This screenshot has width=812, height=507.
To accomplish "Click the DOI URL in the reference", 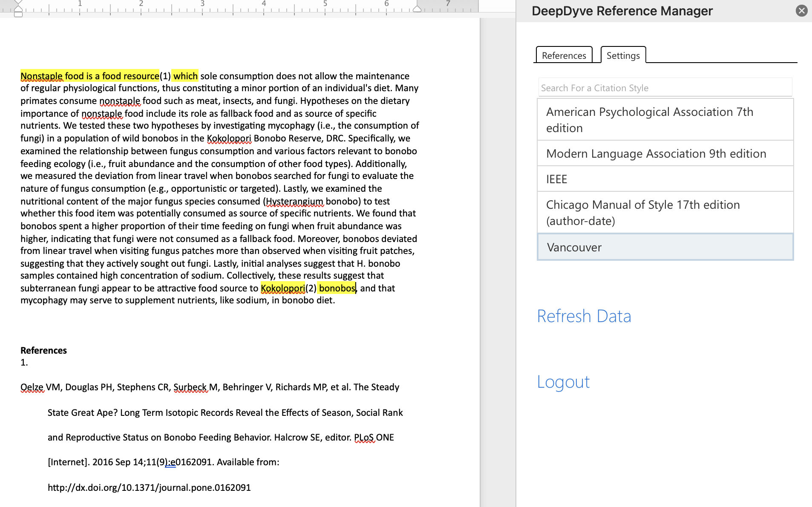I will click(149, 488).
